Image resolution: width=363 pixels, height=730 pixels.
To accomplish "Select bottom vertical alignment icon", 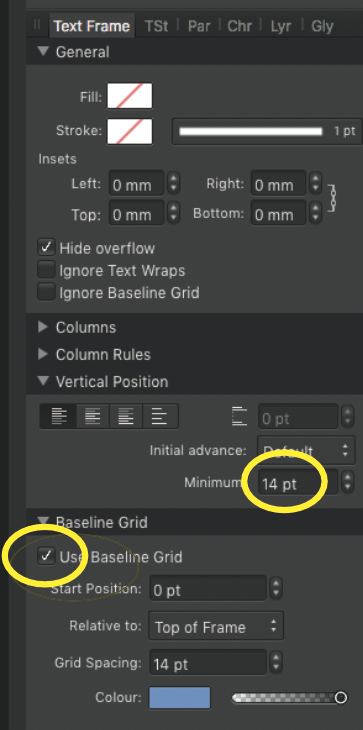I will [126, 416].
